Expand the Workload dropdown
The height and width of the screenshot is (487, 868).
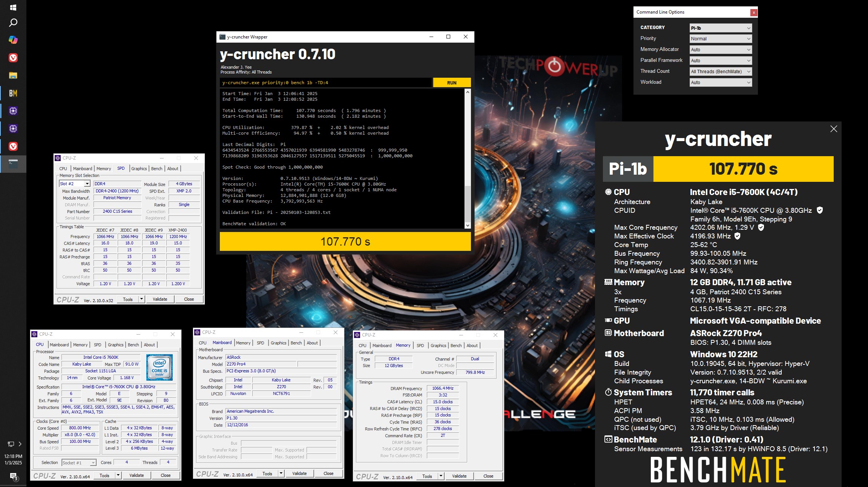(x=721, y=83)
